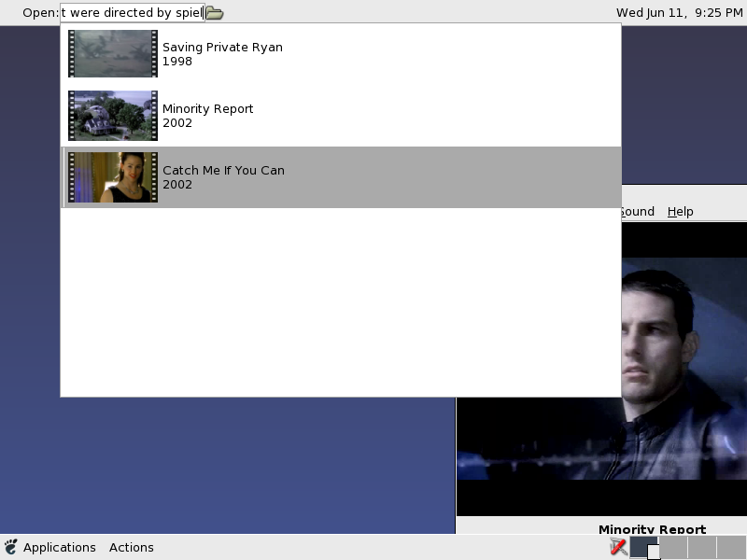Click the date and time clock
This screenshot has width=747, height=560.
[678, 13]
